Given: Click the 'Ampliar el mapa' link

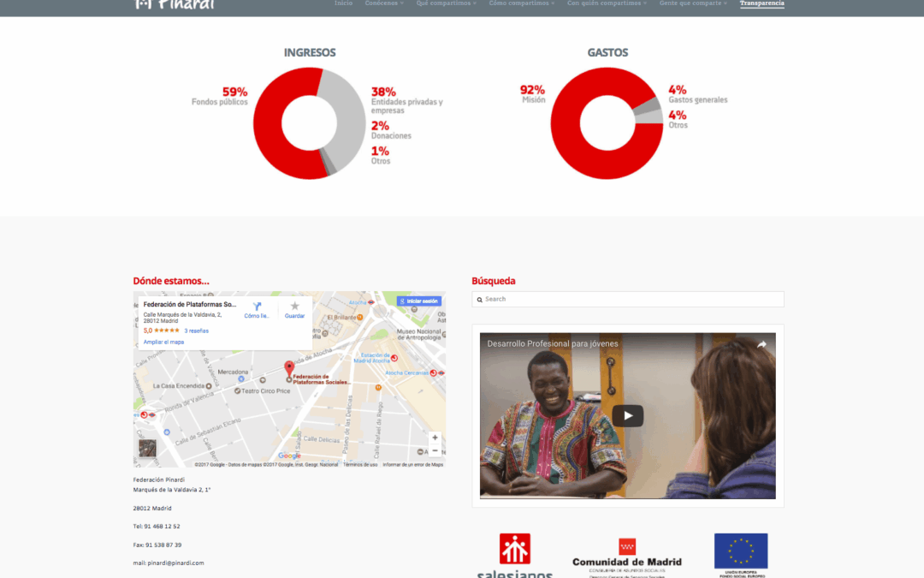Looking at the screenshot, I should (163, 342).
